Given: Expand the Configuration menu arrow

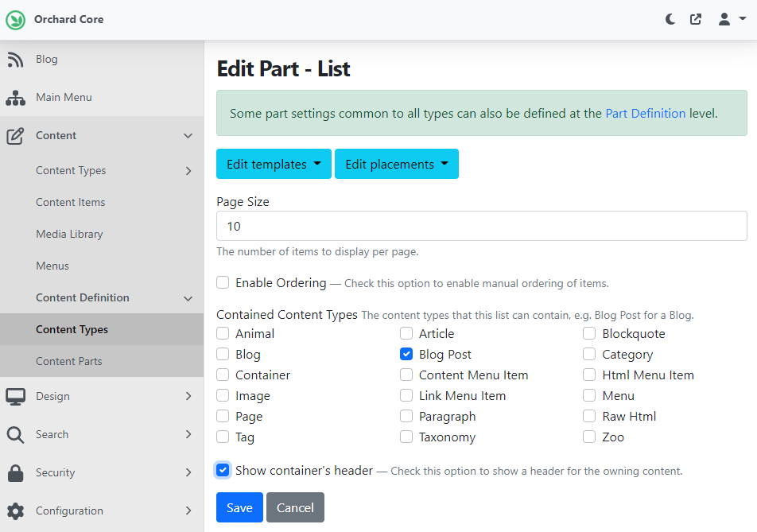Looking at the screenshot, I should click(188, 511).
